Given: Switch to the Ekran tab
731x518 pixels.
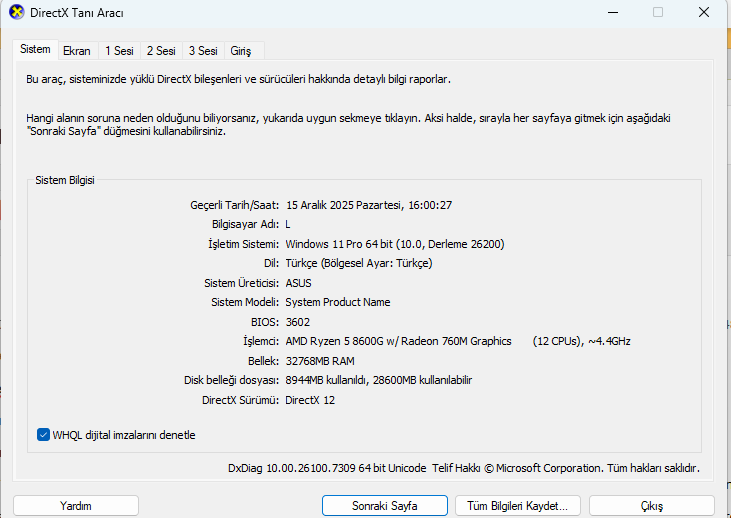Looking at the screenshot, I should tap(76, 51).
